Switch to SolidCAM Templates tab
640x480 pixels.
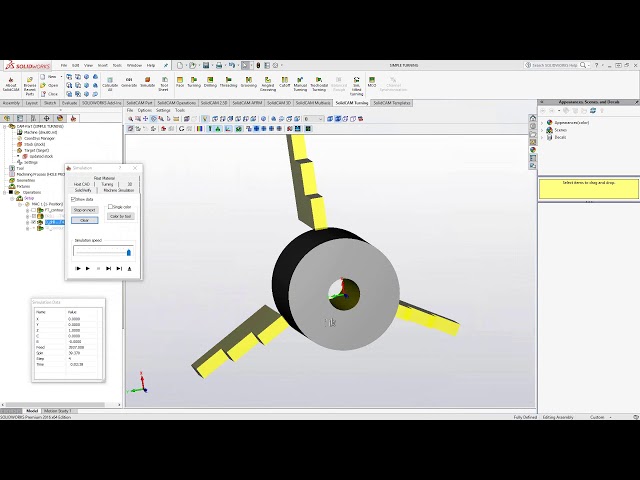392,103
